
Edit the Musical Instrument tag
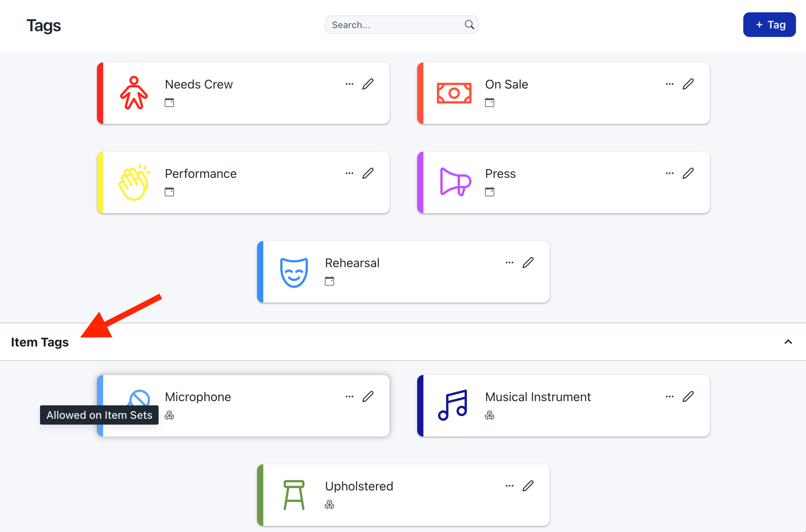pos(688,396)
